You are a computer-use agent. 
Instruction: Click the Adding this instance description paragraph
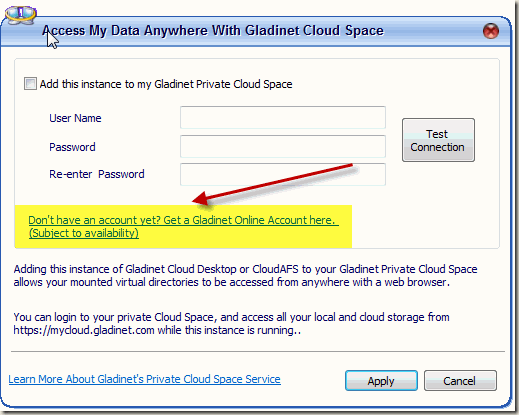pos(245,276)
